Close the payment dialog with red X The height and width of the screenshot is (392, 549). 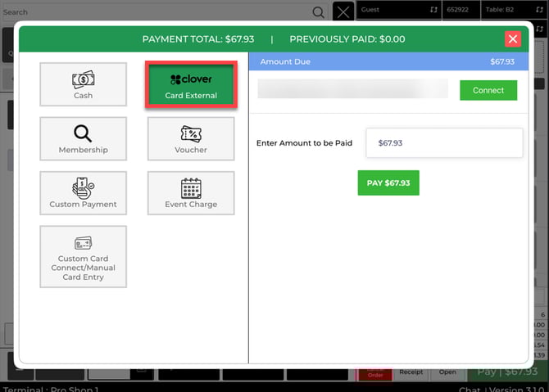pos(513,39)
